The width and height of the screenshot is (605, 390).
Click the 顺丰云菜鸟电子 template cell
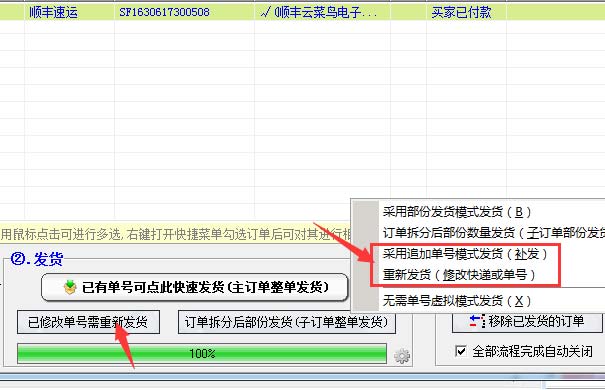[322, 12]
